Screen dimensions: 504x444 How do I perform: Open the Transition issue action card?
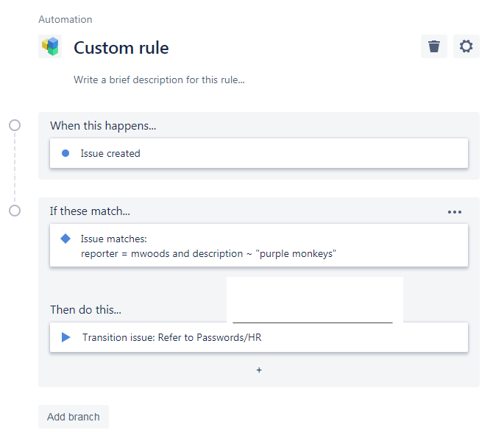(259, 337)
